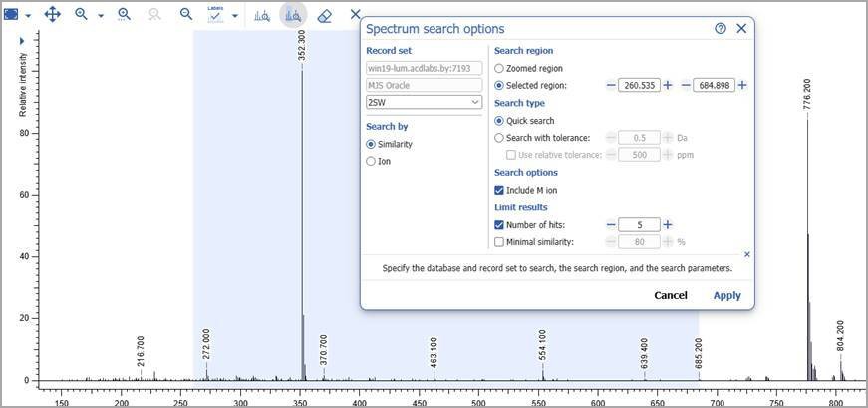The height and width of the screenshot is (408, 868).
Task: Click the greyed-out previous zoom icon
Action: [x=155, y=14]
